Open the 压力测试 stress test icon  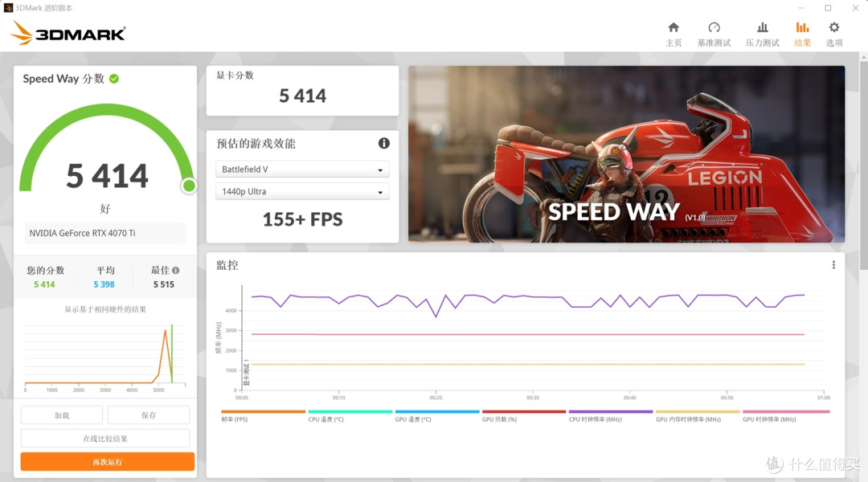point(762,27)
